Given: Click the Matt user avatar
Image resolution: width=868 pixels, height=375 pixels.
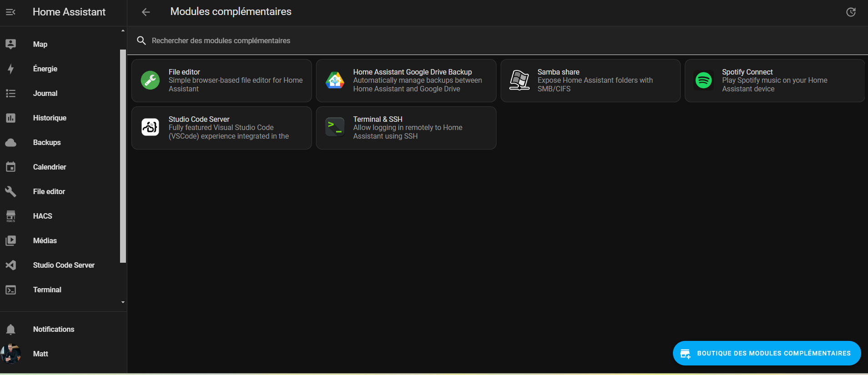Looking at the screenshot, I should [x=11, y=354].
